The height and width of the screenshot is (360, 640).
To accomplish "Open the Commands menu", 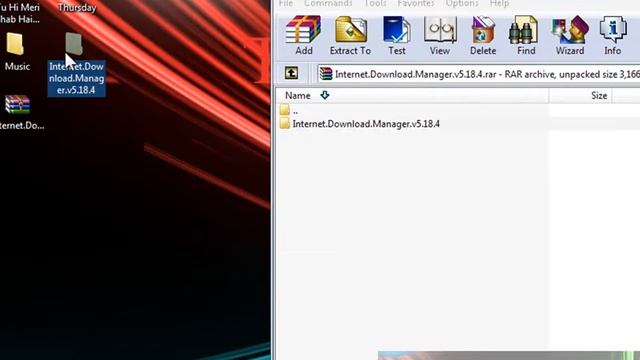I will tap(328, 4).
